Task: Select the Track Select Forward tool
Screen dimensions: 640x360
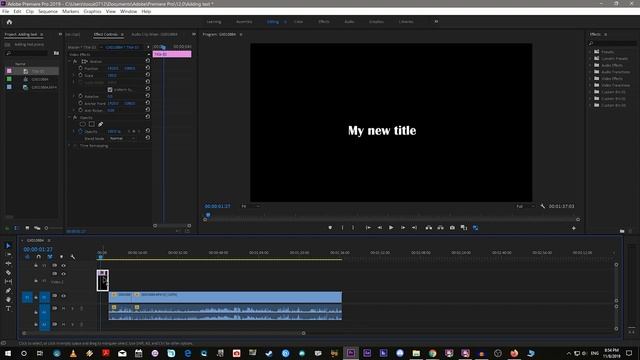Action: point(8,254)
